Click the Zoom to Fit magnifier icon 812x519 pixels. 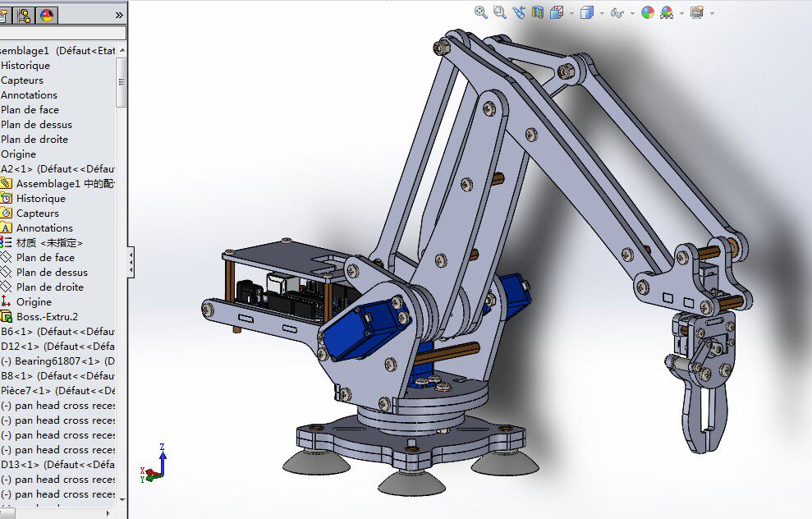(481, 12)
